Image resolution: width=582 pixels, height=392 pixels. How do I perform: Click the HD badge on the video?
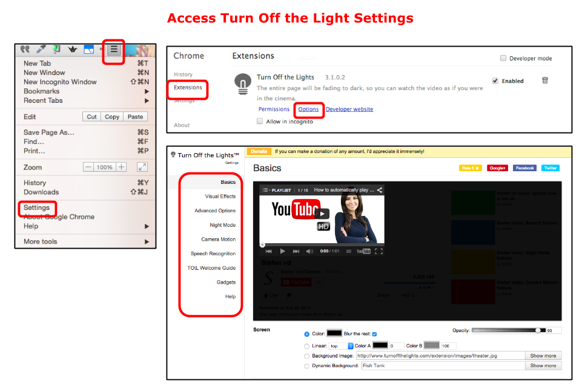pyautogui.click(x=323, y=226)
